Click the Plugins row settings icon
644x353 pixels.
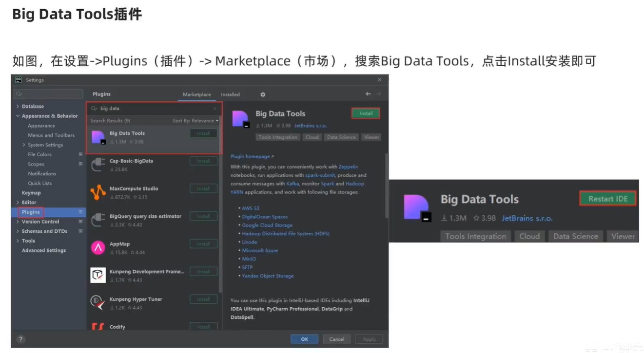click(80, 212)
